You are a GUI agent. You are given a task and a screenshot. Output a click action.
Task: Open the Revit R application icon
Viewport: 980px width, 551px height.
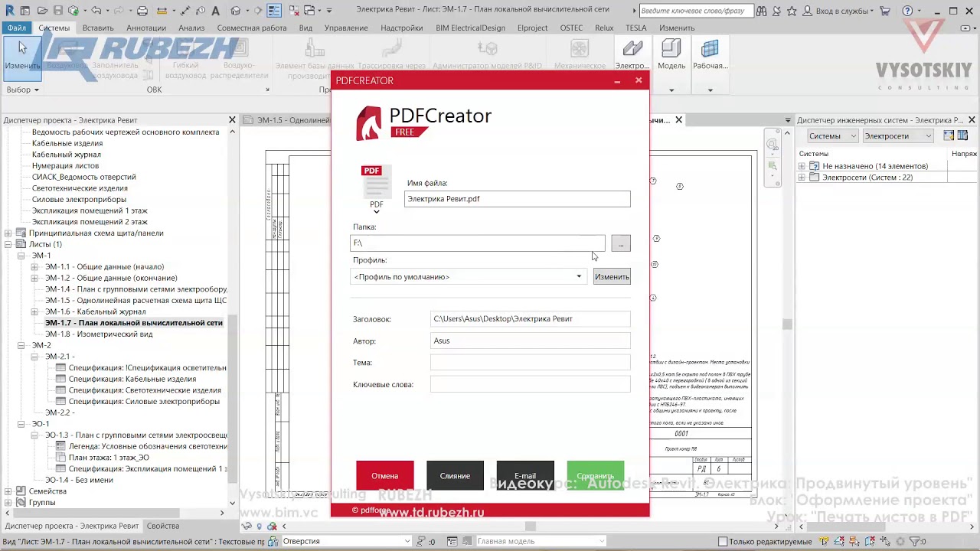point(9,11)
